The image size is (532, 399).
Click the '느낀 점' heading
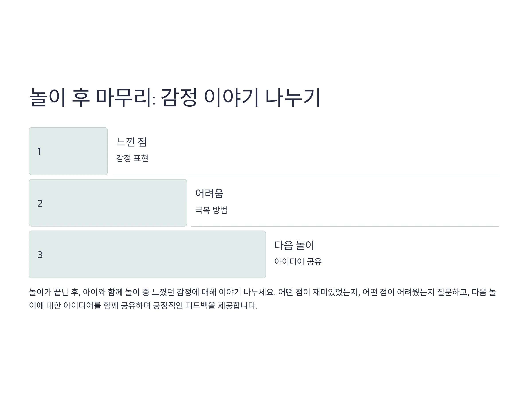(x=131, y=142)
